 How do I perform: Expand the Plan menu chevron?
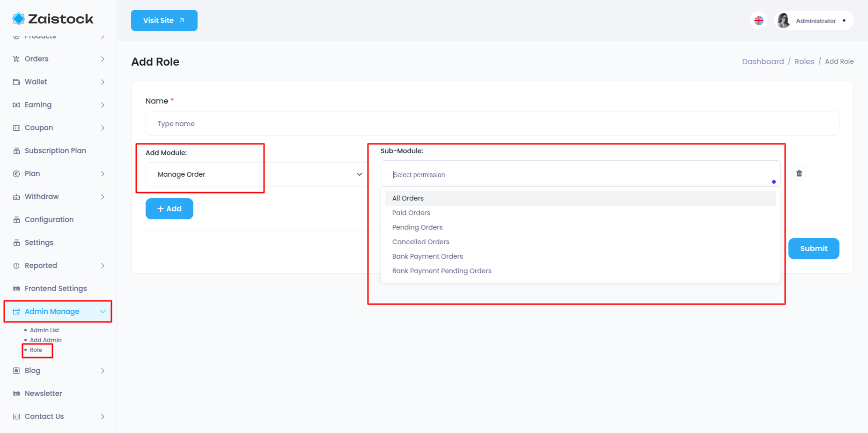(x=103, y=174)
